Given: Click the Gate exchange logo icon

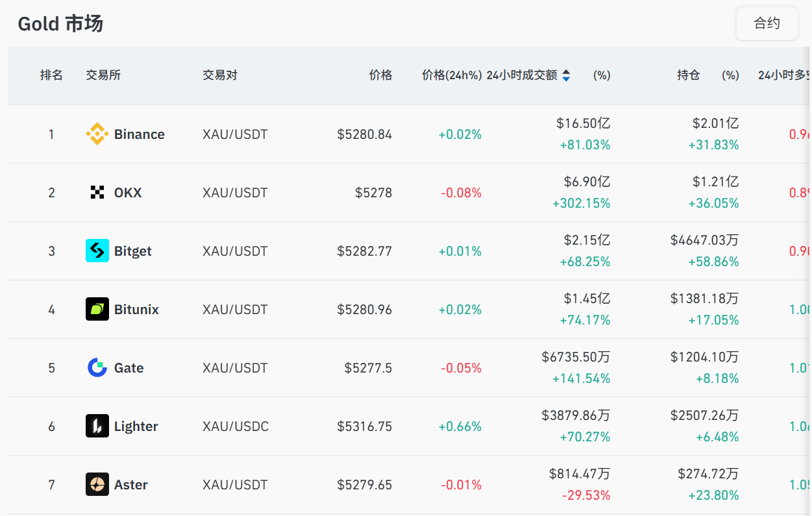Looking at the screenshot, I should click(97, 367).
